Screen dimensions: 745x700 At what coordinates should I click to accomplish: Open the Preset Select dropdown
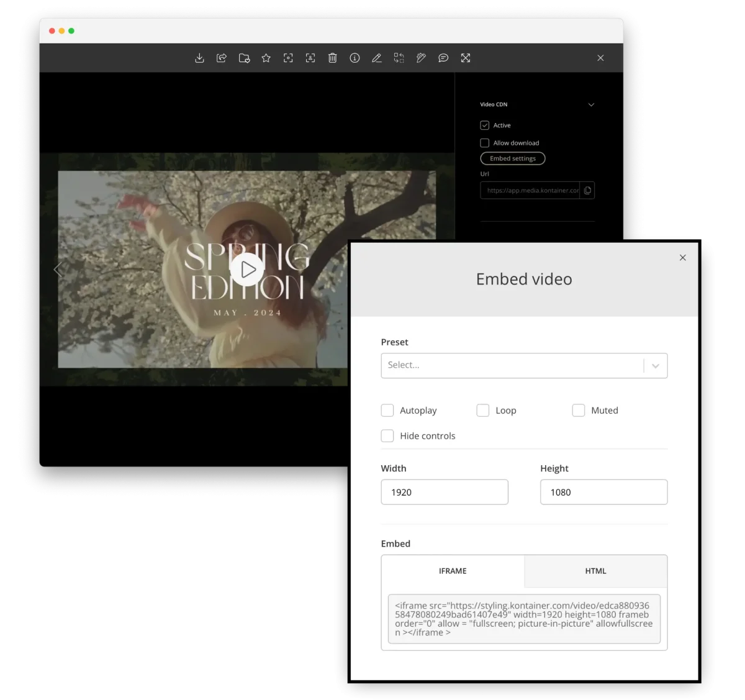(524, 365)
